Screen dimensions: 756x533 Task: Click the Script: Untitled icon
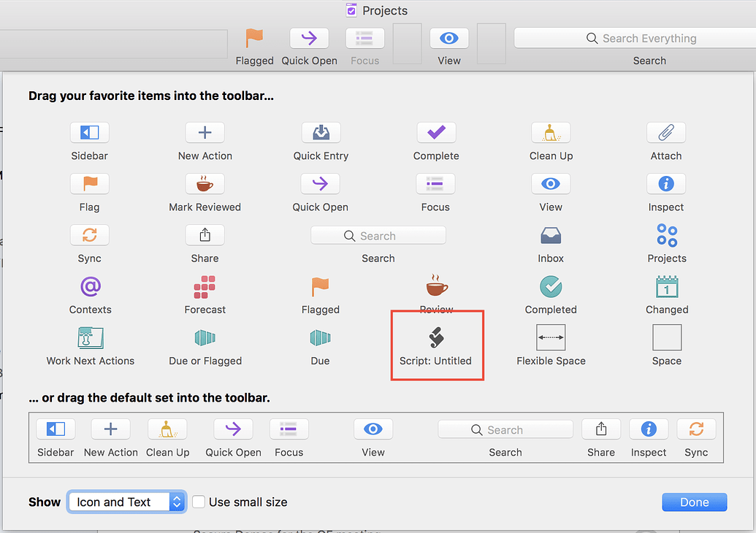tap(436, 337)
